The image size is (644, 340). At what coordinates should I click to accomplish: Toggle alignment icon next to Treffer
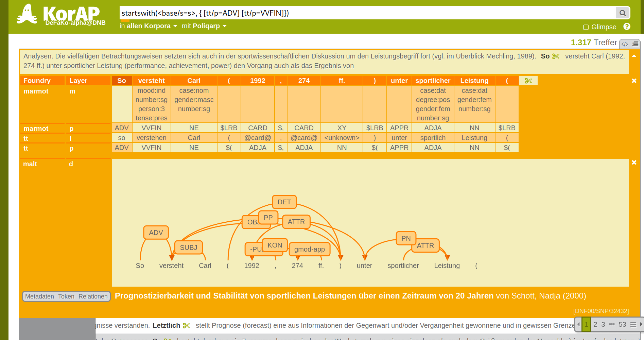click(x=635, y=44)
